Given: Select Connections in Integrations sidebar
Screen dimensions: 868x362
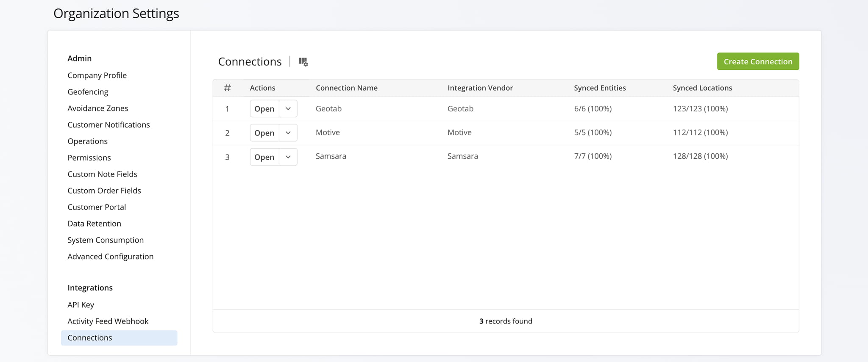Looking at the screenshot, I should pyautogui.click(x=119, y=338).
